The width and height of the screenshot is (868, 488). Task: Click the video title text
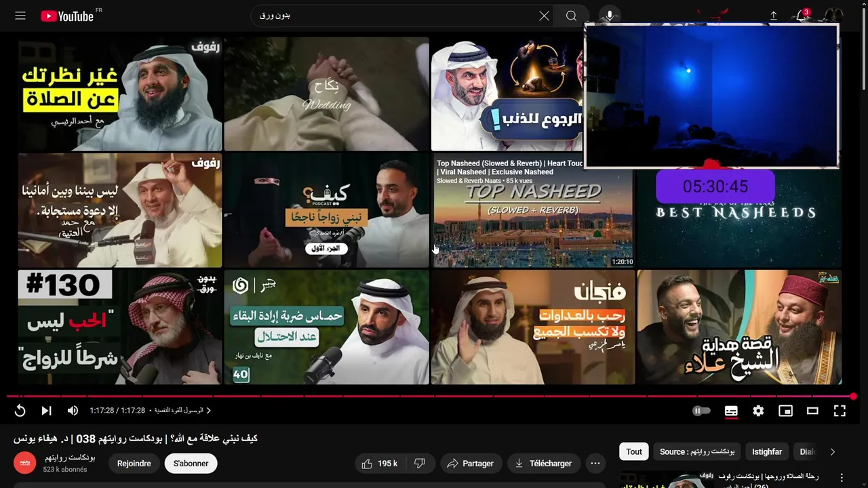[136, 439]
